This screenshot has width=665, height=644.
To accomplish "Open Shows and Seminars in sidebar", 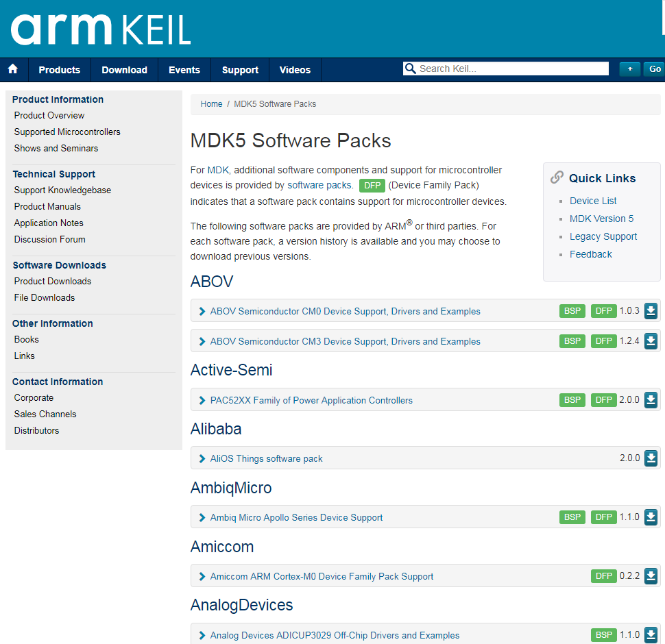I will [56, 148].
